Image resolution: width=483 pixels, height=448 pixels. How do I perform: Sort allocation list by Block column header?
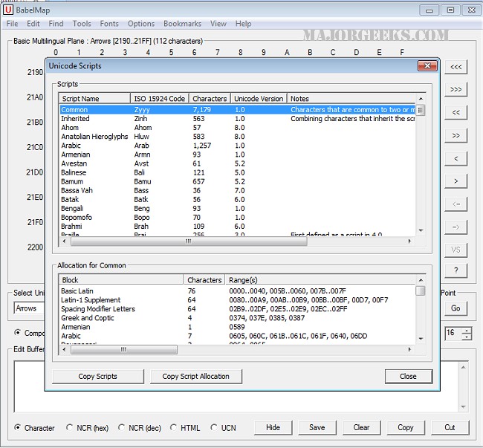pos(120,280)
